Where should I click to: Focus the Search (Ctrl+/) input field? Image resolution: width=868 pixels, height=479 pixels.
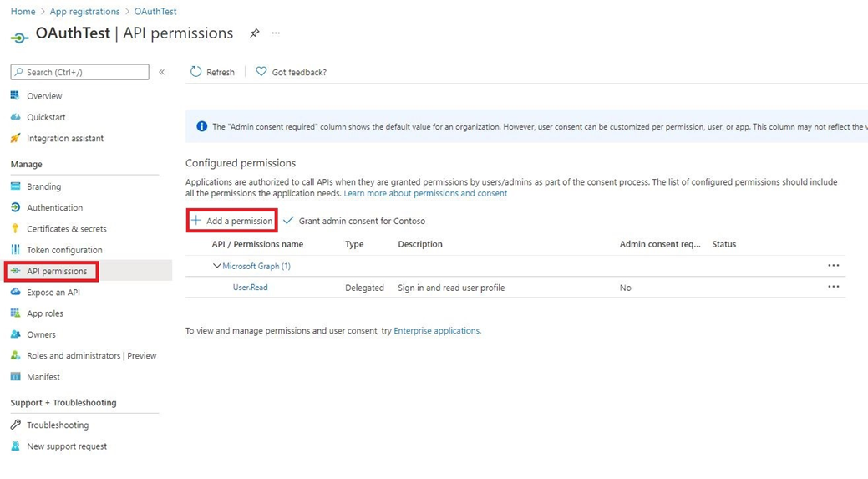84,72
